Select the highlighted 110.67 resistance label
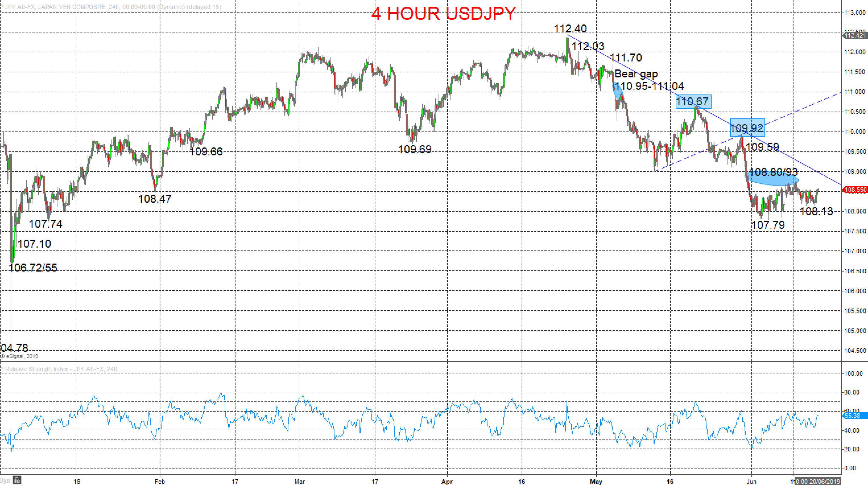 tap(693, 101)
